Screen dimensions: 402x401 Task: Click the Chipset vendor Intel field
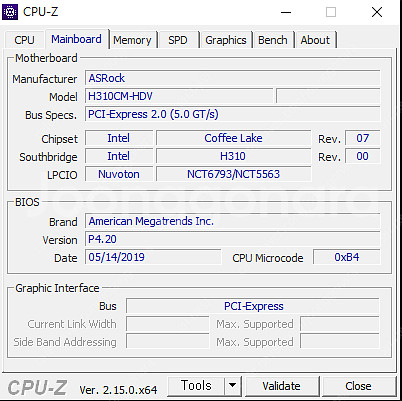tap(119, 138)
